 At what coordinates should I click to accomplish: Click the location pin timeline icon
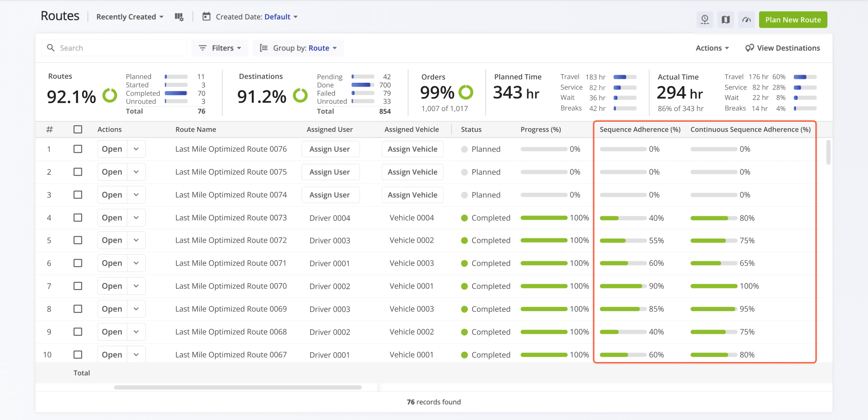705,20
